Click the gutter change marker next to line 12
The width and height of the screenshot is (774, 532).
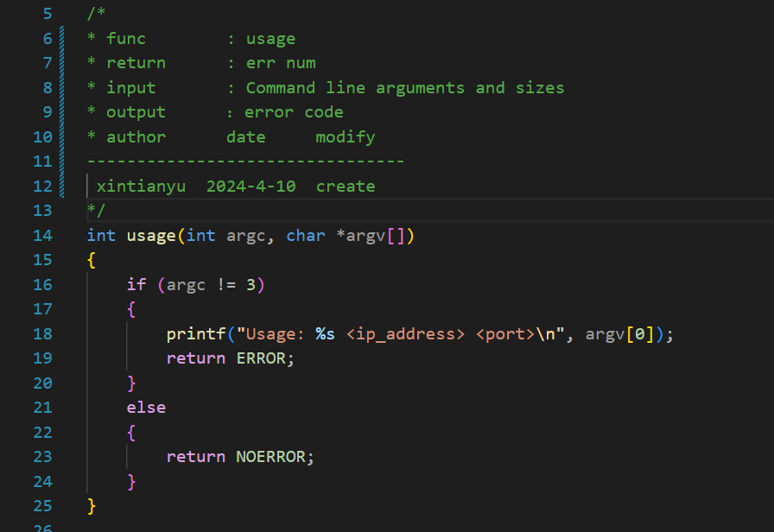[x=60, y=186]
